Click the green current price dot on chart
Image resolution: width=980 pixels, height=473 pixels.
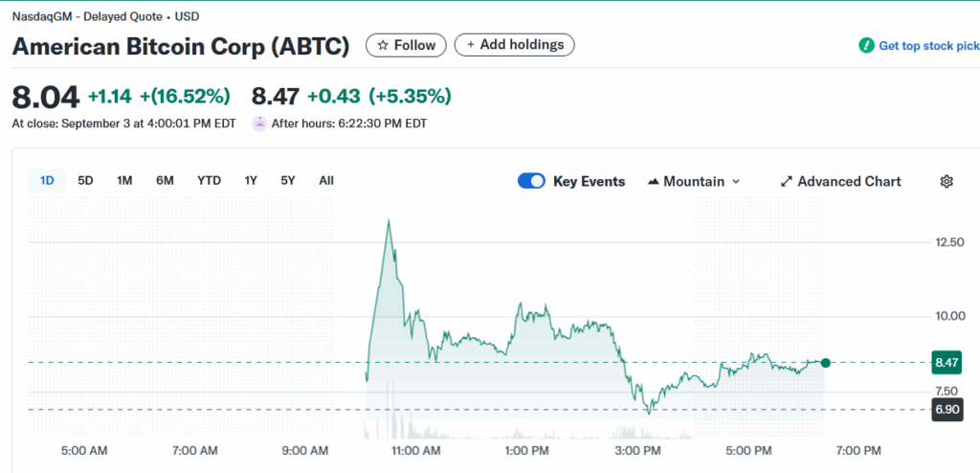826,363
